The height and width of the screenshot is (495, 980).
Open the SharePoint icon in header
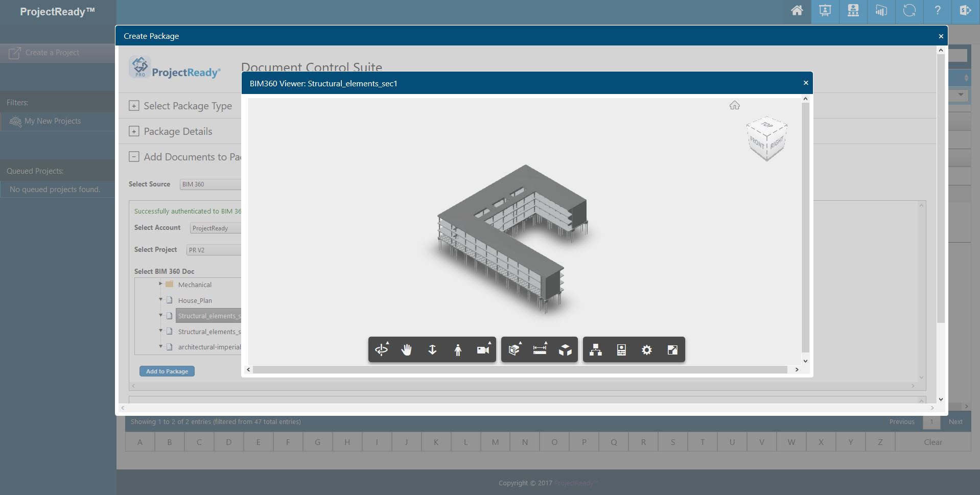click(966, 11)
